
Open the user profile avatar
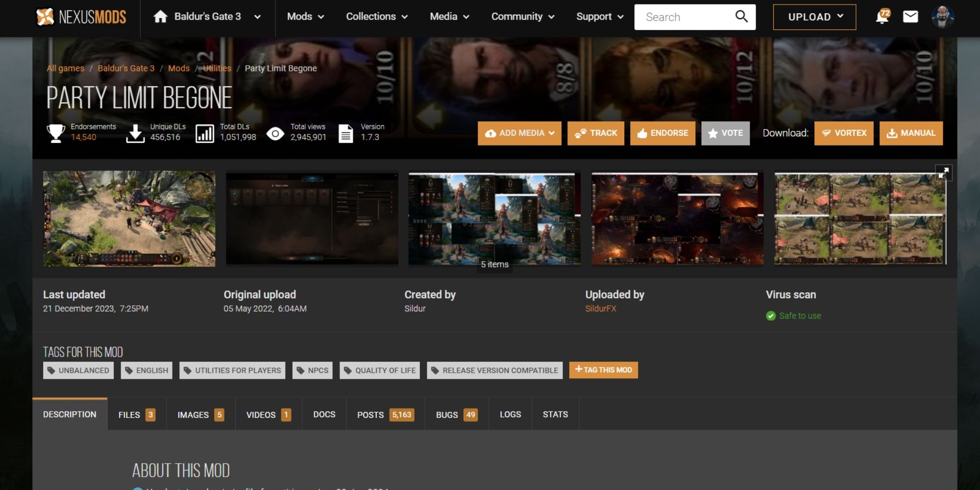click(942, 17)
